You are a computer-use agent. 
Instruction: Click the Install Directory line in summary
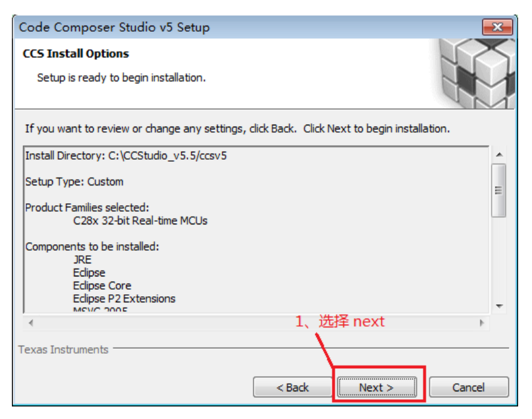[x=126, y=156]
